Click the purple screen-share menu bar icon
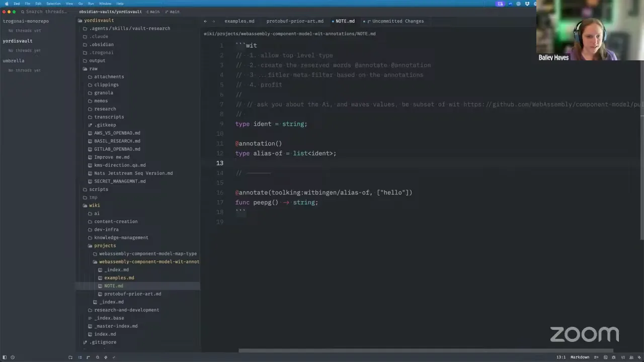Image resolution: width=644 pixels, height=362 pixels. tap(500, 4)
